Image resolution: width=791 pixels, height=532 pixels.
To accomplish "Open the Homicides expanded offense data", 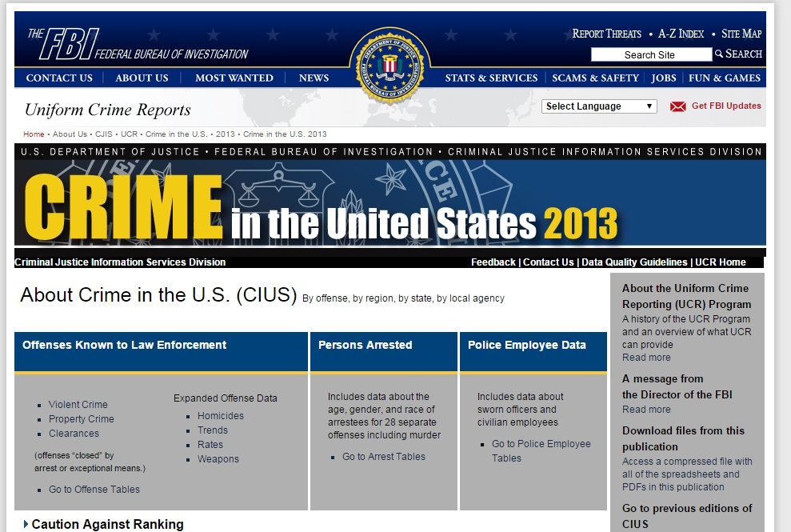I will coord(220,415).
